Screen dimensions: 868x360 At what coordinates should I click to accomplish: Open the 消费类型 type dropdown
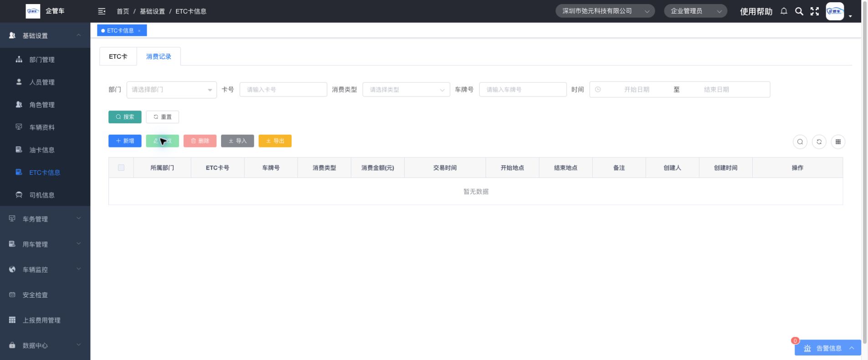click(406, 90)
